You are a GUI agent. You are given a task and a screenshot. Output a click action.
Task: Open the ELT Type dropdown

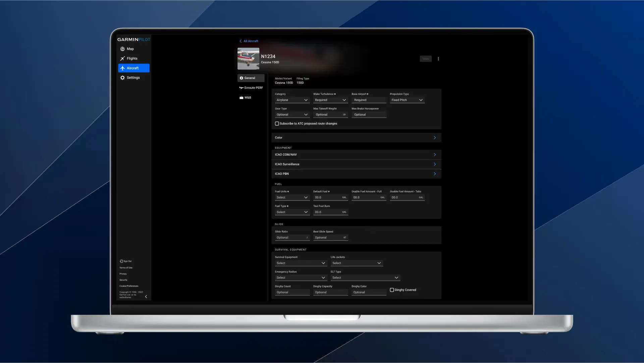coord(365,278)
